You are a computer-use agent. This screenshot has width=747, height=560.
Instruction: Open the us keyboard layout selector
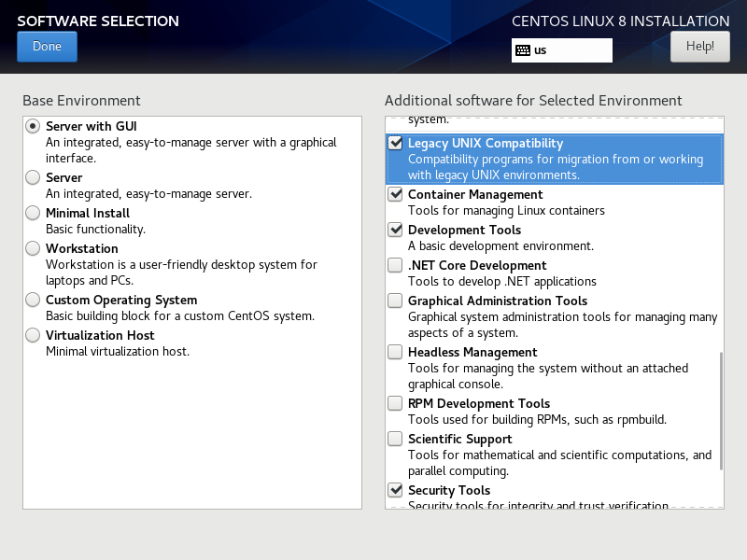tap(562, 50)
